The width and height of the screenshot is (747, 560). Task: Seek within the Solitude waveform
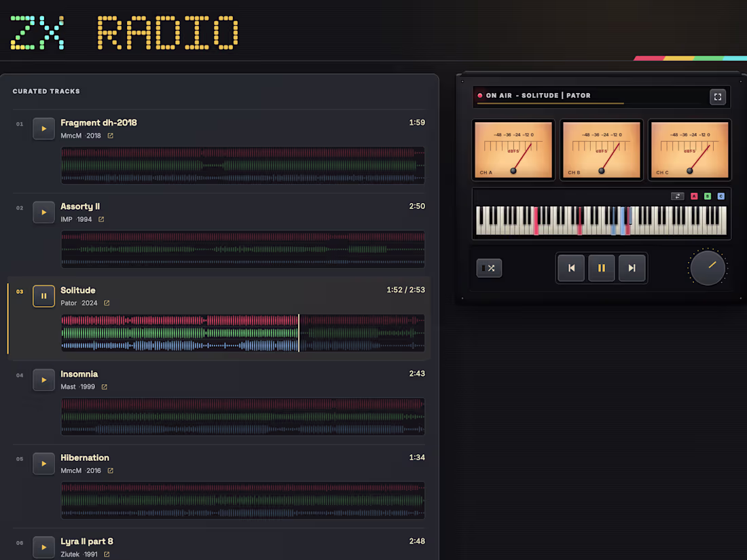click(243, 333)
